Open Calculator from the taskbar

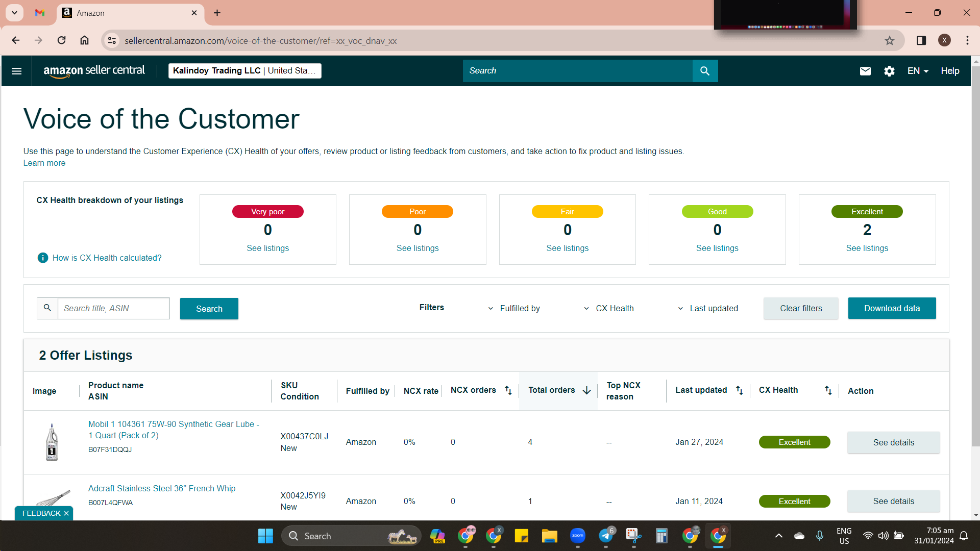[x=661, y=536]
